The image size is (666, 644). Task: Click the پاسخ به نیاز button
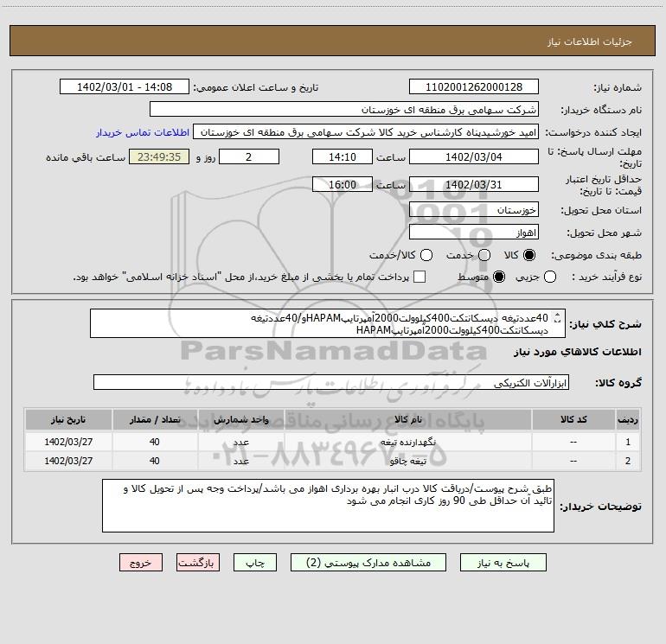(x=503, y=563)
